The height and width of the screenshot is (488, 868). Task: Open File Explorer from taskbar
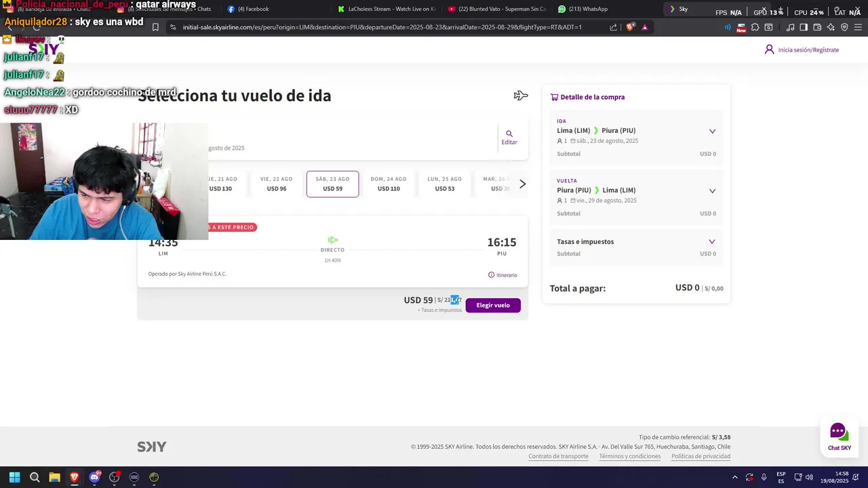54,477
